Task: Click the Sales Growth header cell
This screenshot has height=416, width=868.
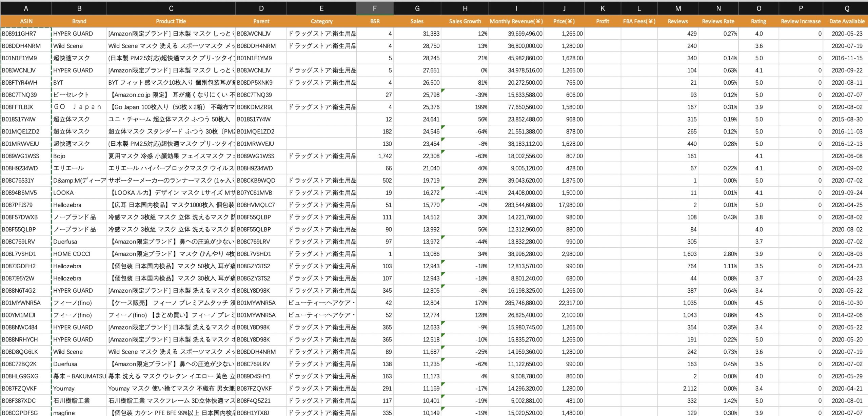Action: pyautogui.click(x=465, y=21)
